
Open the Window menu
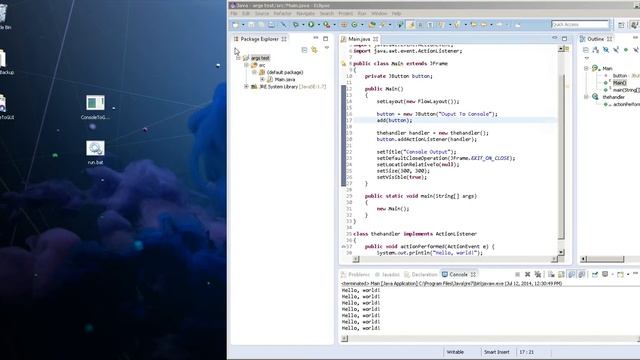[379, 13]
